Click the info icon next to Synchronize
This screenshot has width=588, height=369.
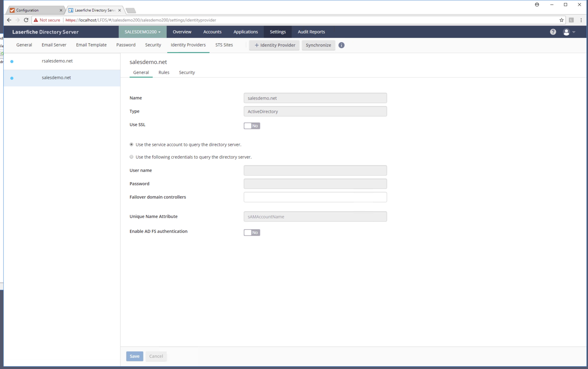341,45
